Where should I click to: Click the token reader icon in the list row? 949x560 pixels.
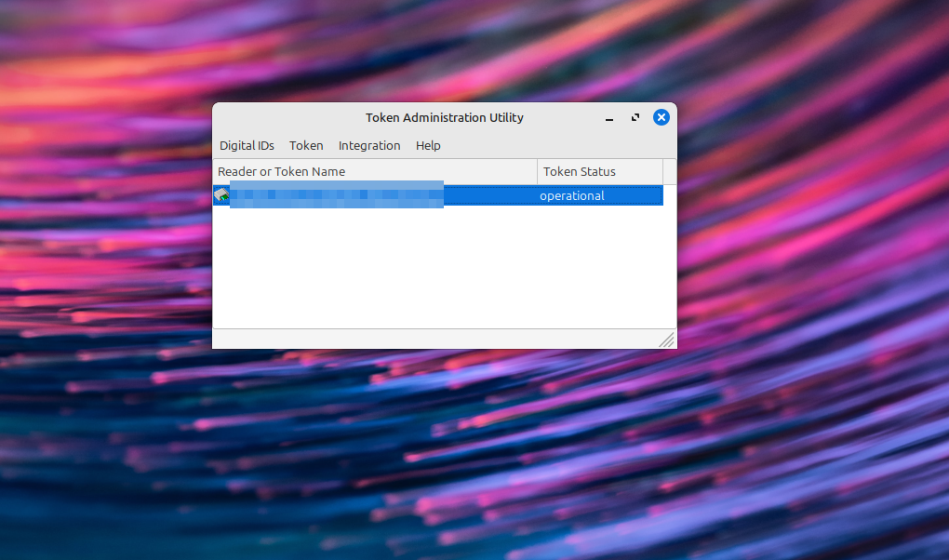click(221, 195)
